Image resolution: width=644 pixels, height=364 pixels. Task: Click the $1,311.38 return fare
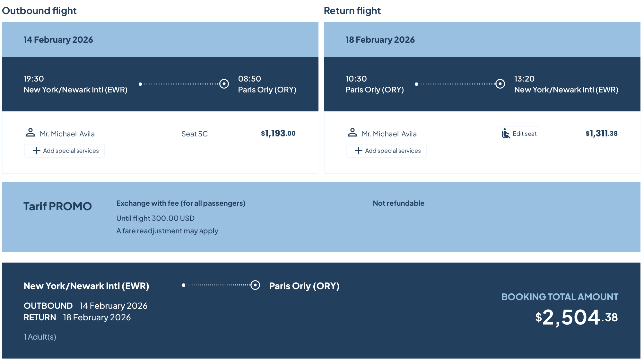tap(601, 133)
